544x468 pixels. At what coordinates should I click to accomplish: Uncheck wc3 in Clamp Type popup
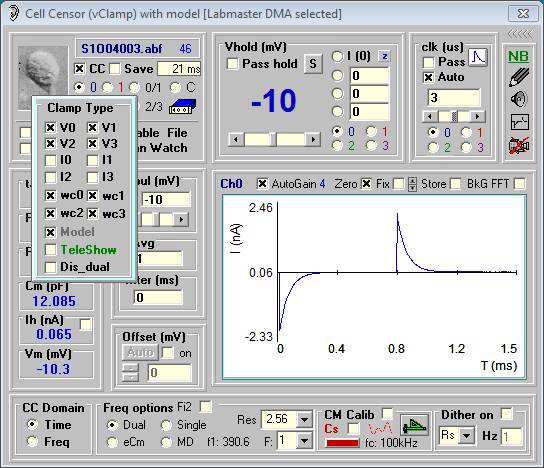coord(92,213)
